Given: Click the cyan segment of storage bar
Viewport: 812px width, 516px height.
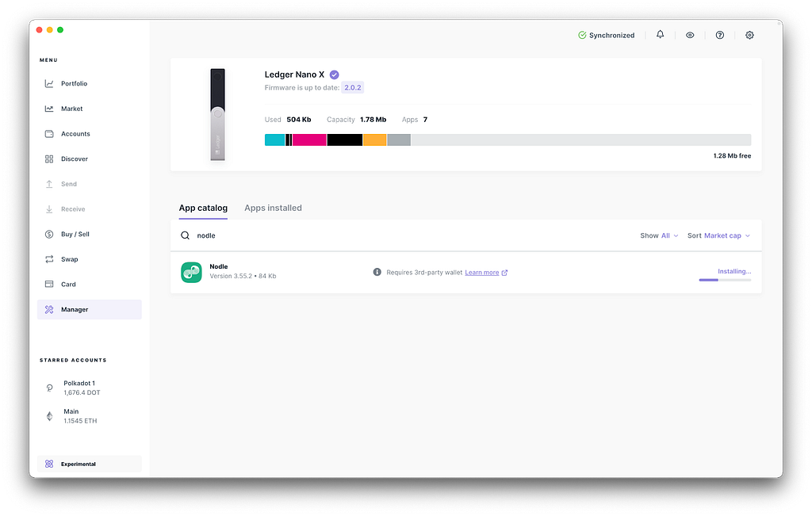Looking at the screenshot, I should pos(274,140).
